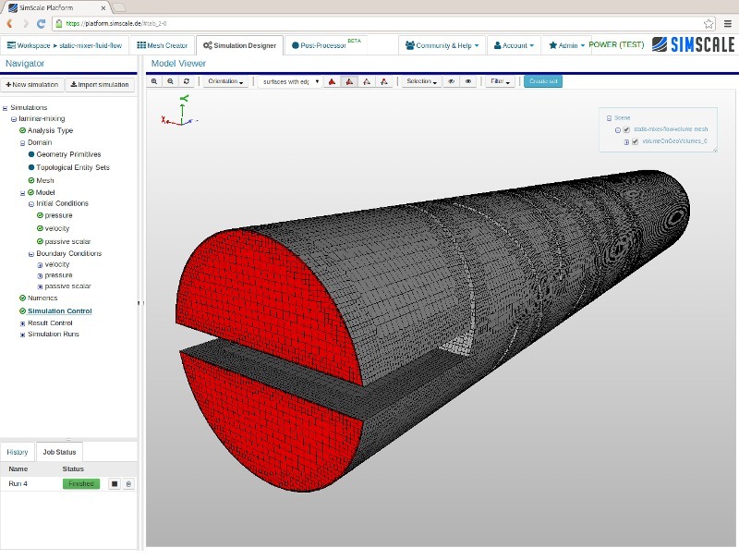The width and height of the screenshot is (739, 560).
Task: Click the highlighted red mesh display icon
Action: pos(349,81)
